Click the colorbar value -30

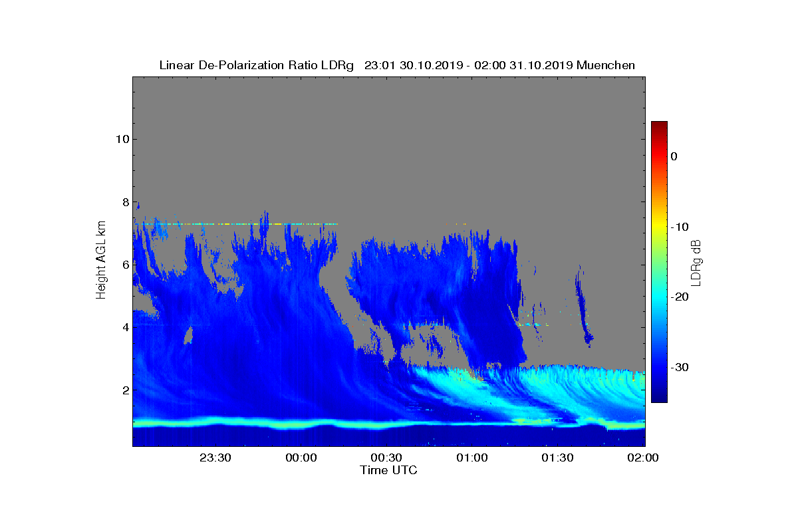679,368
